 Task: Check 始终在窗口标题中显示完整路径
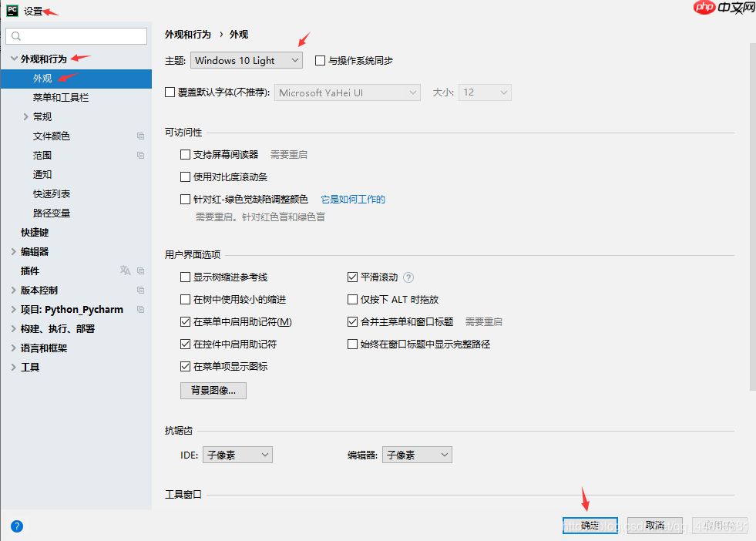(352, 344)
